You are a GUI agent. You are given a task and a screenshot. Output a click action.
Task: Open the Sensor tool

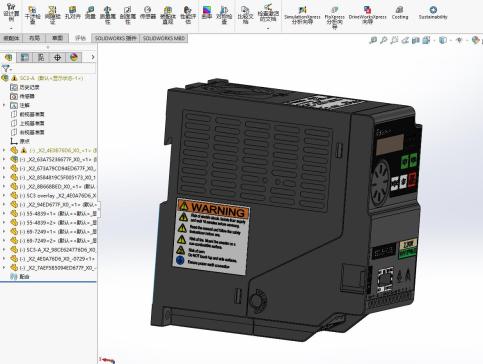point(148,13)
